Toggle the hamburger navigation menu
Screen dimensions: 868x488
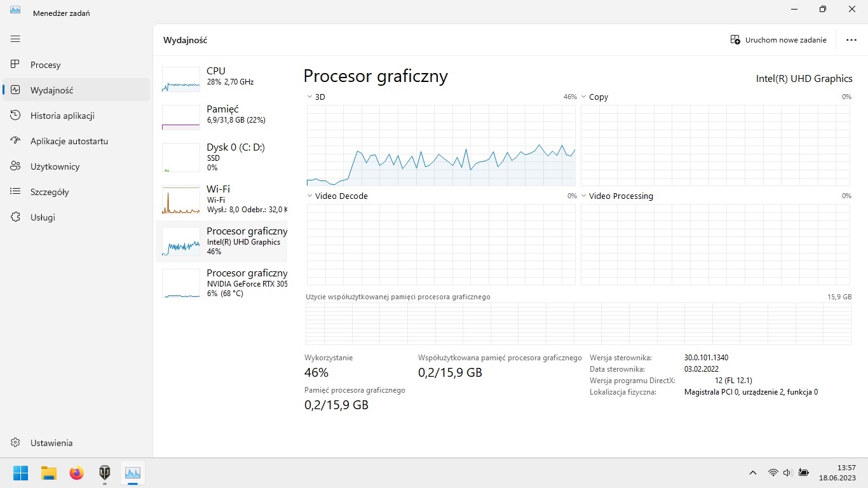(x=16, y=39)
